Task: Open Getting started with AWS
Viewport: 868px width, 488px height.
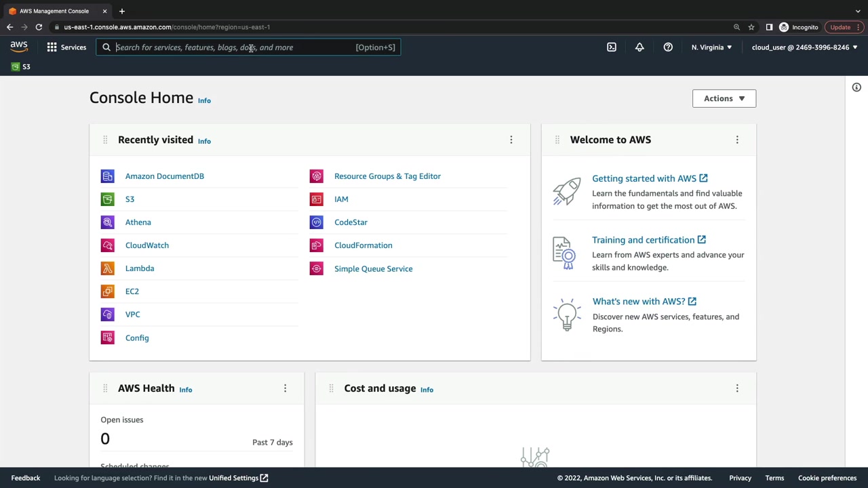Action: point(650,178)
